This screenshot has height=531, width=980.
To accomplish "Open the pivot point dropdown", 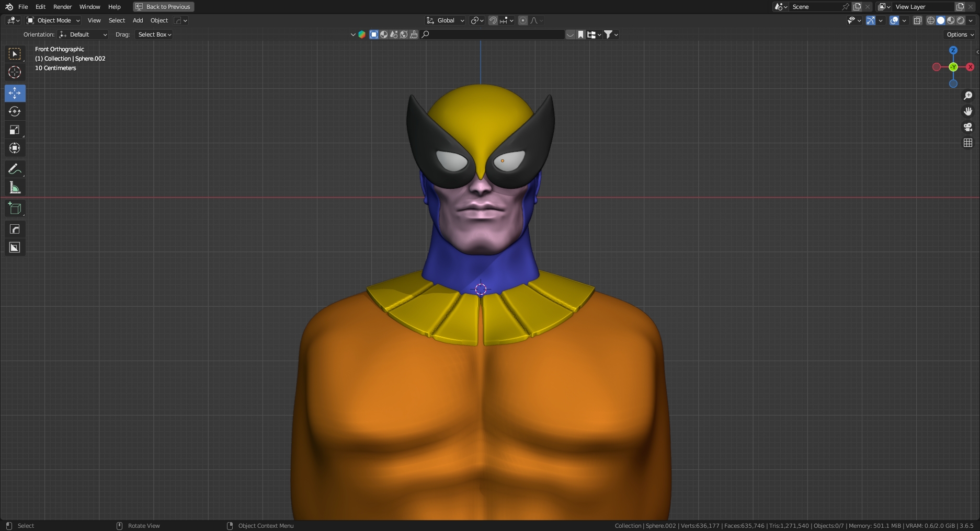I will coord(477,20).
